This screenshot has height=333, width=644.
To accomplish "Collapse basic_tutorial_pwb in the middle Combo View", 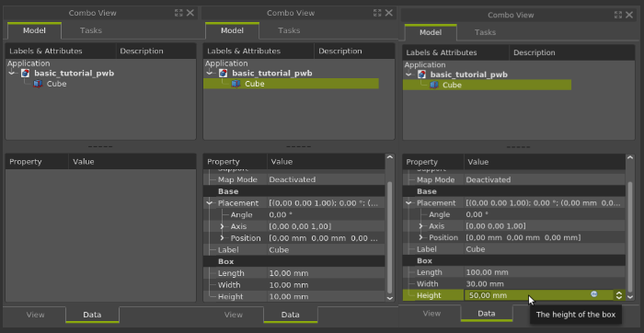I will coord(210,74).
